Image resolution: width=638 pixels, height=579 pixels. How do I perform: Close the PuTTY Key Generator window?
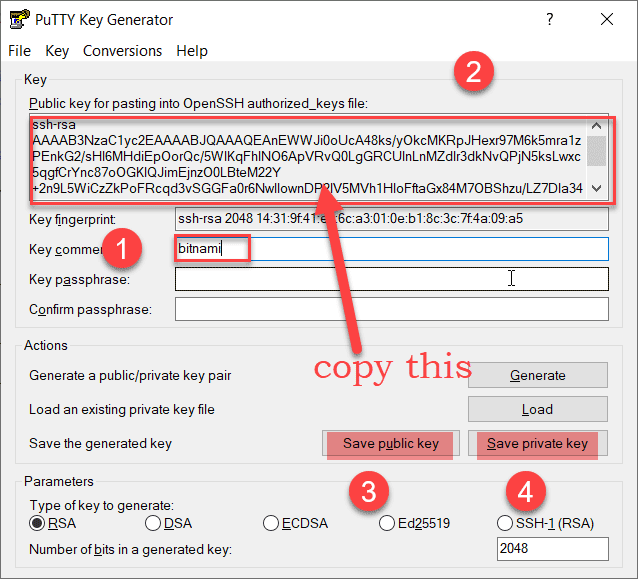607,19
